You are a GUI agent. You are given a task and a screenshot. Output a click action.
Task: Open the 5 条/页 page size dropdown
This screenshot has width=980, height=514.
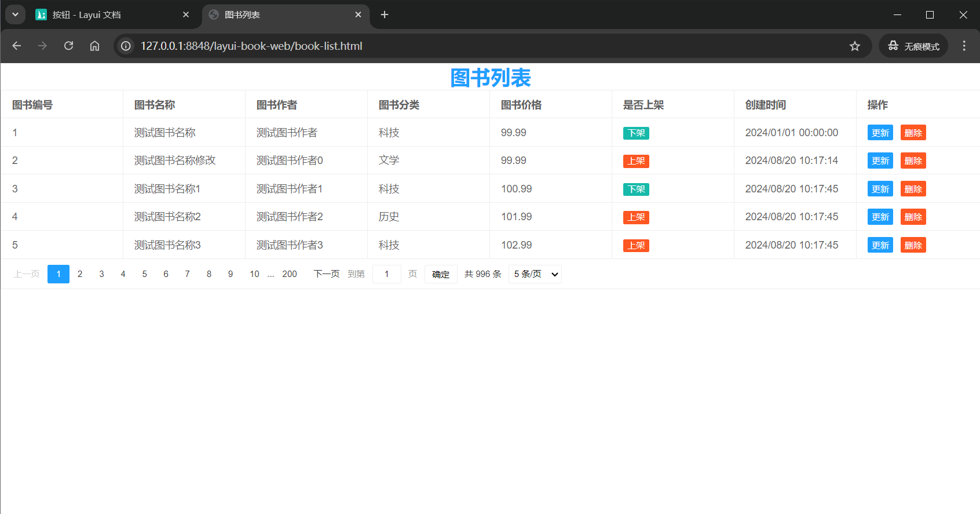click(535, 274)
